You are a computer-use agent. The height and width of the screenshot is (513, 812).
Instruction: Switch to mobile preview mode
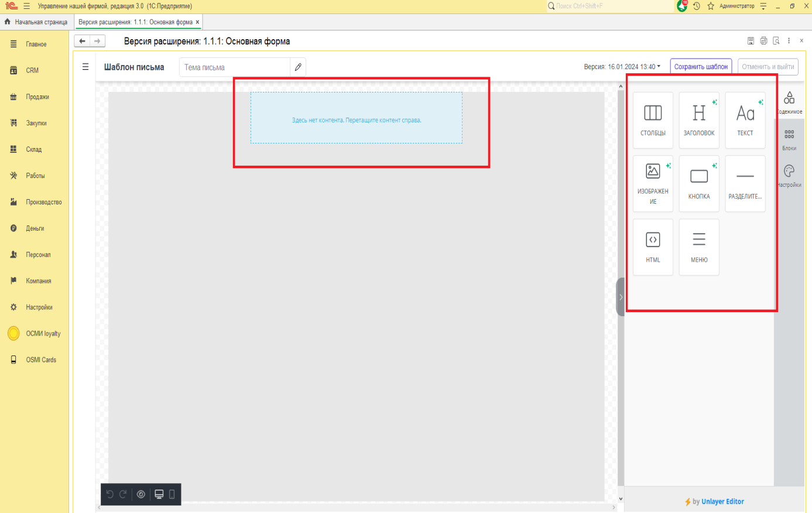(172, 494)
